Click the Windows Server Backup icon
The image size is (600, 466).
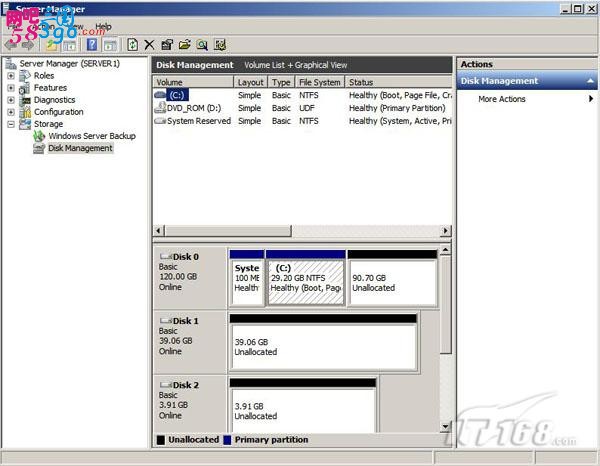point(39,136)
